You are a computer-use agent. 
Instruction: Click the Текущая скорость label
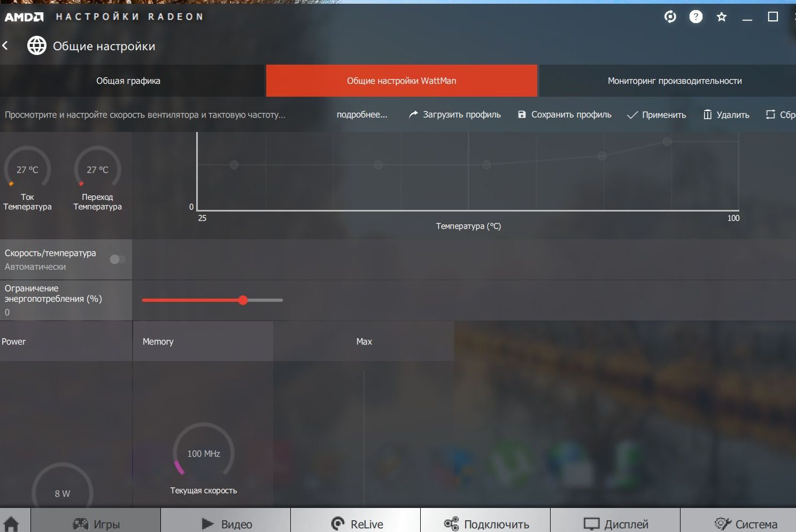(x=204, y=490)
